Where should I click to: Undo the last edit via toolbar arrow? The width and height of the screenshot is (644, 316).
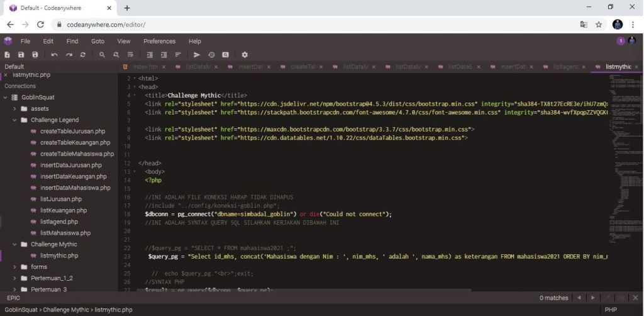click(x=55, y=55)
